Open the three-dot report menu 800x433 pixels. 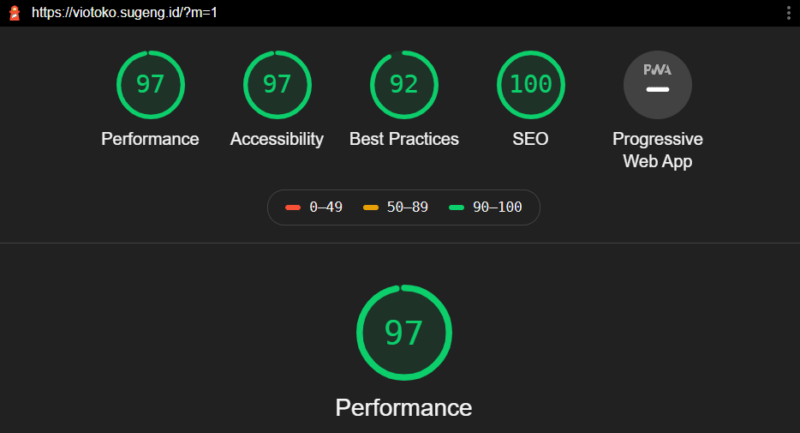788,13
